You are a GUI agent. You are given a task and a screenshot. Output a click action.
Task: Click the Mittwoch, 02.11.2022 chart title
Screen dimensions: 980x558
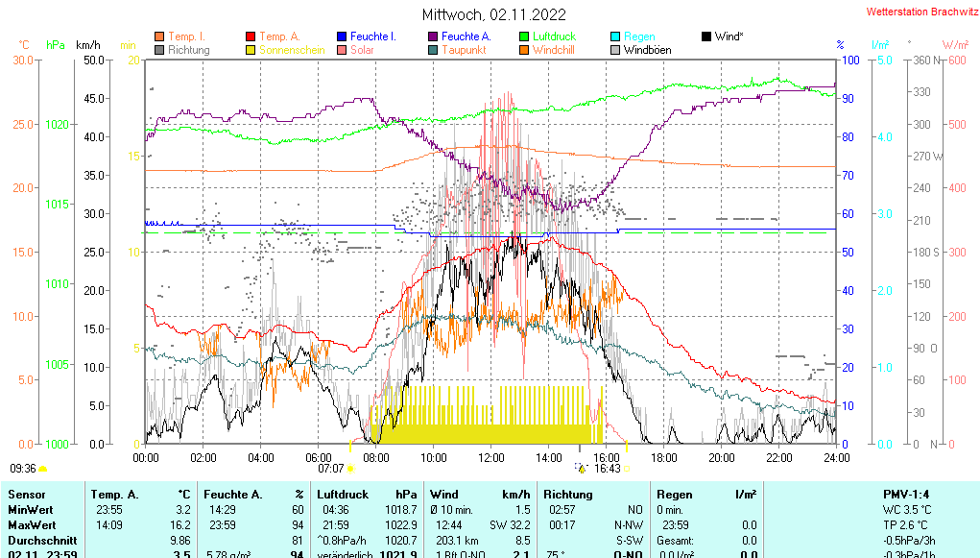[x=494, y=14]
